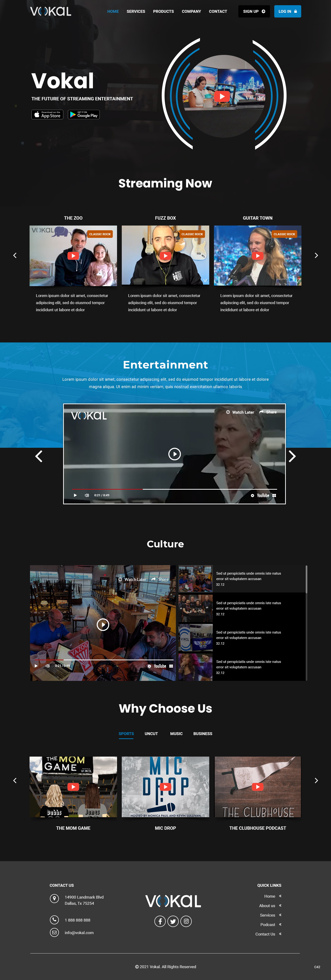This screenshot has width=331, height=980.
Task: Open the HOME menu item
Action: pos(113,11)
